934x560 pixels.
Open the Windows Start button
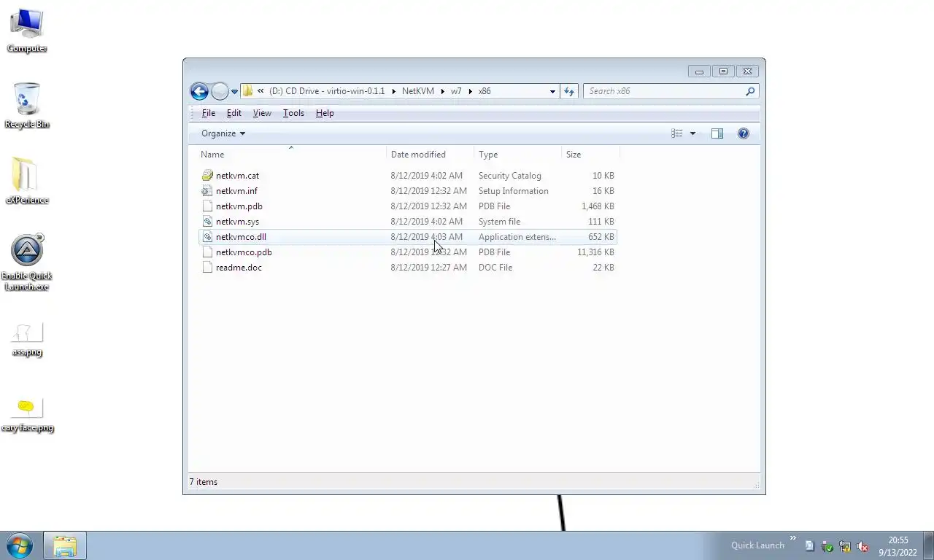(x=20, y=545)
